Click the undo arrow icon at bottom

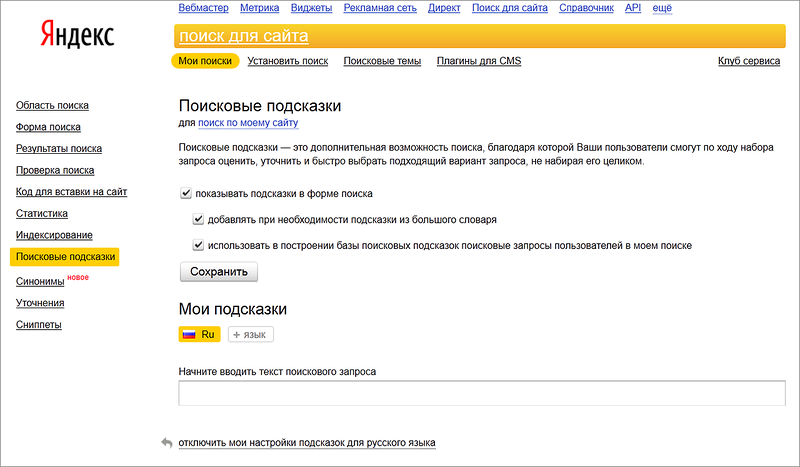pyautogui.click(x=166, y=442)
